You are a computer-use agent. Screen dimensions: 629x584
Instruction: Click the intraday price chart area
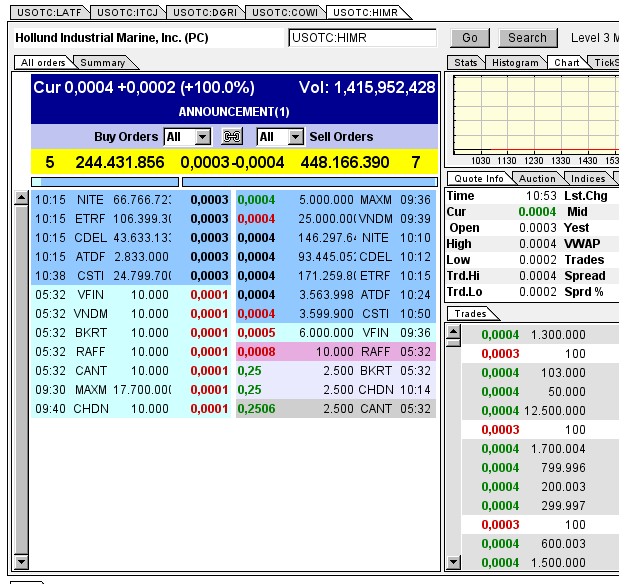coord(535,115)
